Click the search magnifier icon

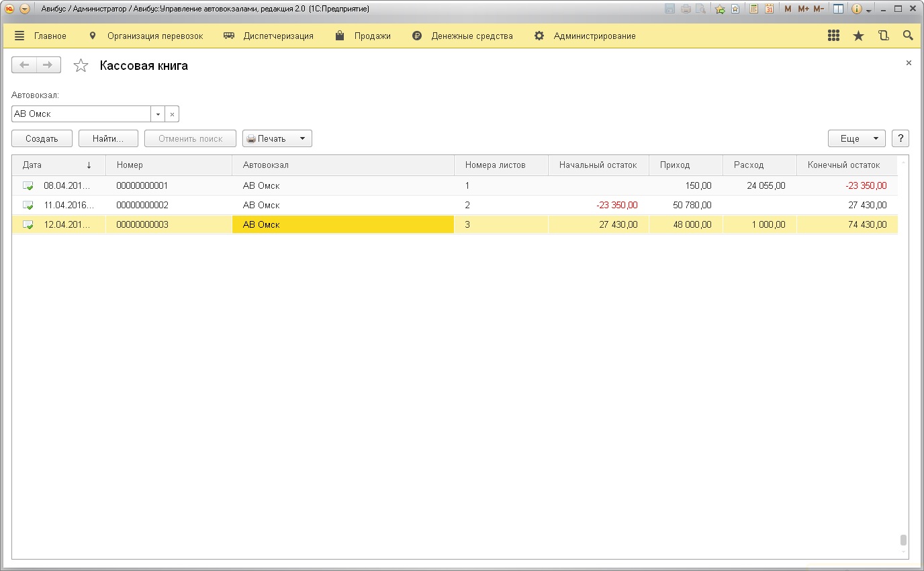coord(908,36)
